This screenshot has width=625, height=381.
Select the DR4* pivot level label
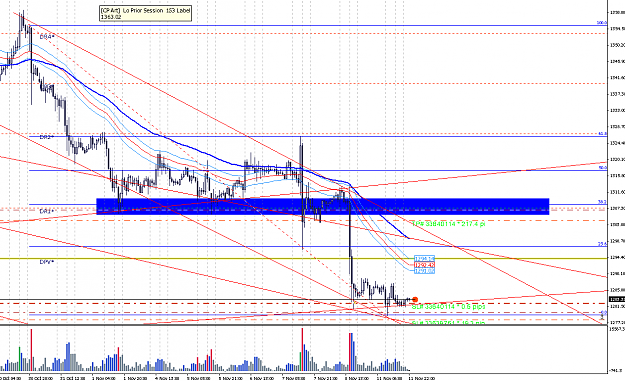point(47,37)
